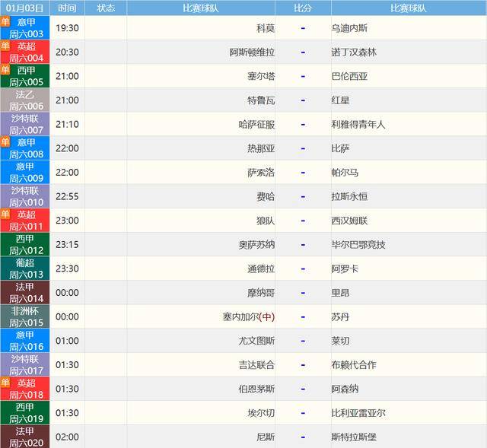
Task: Open the 法乙 周六006 league cell
Action: 25,100
